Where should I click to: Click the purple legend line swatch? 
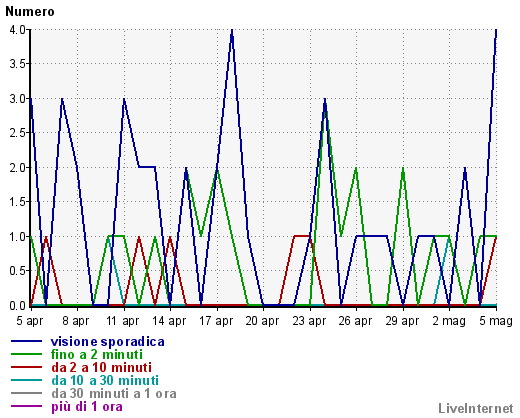pyautogui.click(x=26, y=406)
